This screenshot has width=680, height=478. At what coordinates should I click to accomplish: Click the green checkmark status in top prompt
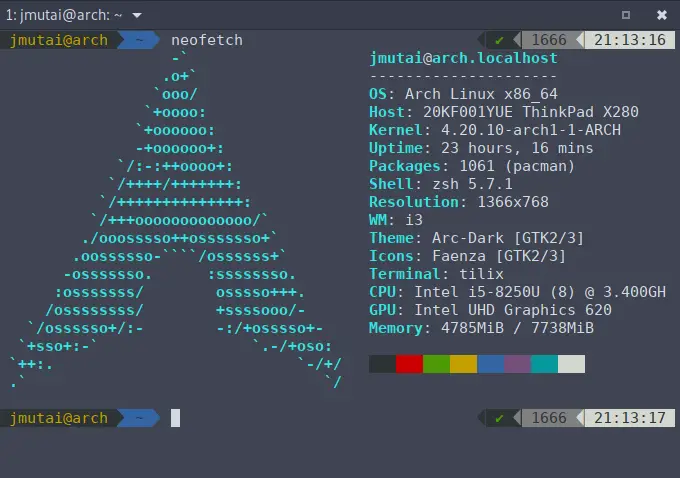click(x=499, y=40)
